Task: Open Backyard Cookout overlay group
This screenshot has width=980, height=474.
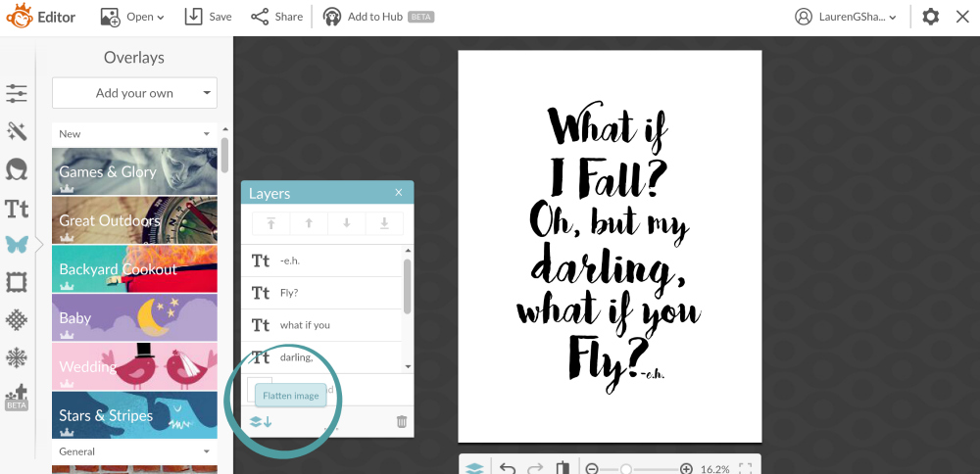Action: tap(134, 268)
